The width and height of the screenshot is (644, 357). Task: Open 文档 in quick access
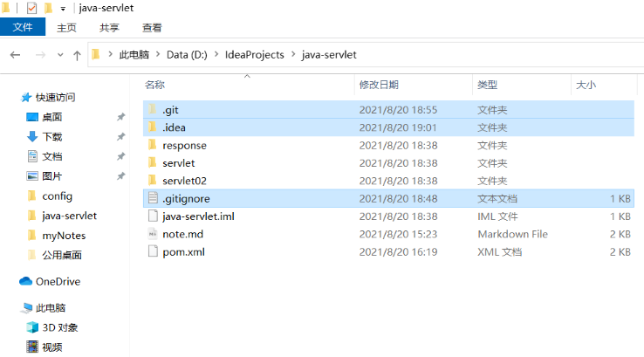click(x=52, y=156)
